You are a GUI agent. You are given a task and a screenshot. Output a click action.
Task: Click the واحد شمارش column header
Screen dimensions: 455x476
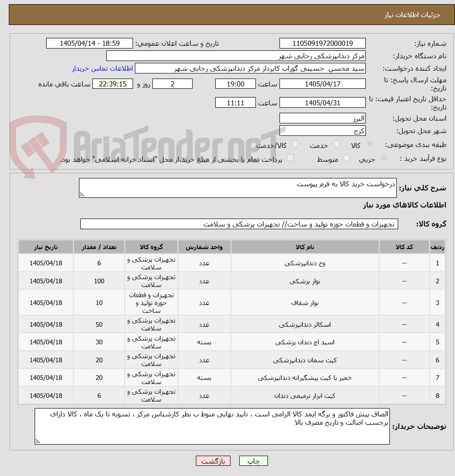point(204,247)
